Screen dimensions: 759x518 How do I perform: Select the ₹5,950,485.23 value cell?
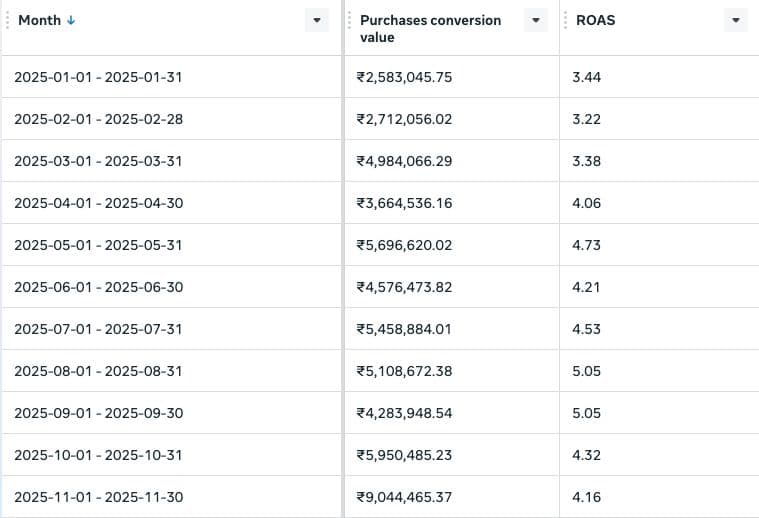coord(404,455)
